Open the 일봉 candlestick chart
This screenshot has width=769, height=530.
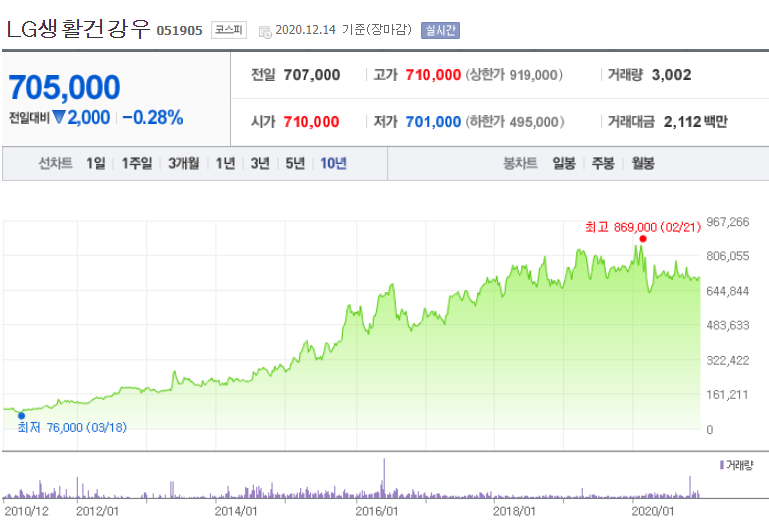pyautogui.click(x=564, y=163)
